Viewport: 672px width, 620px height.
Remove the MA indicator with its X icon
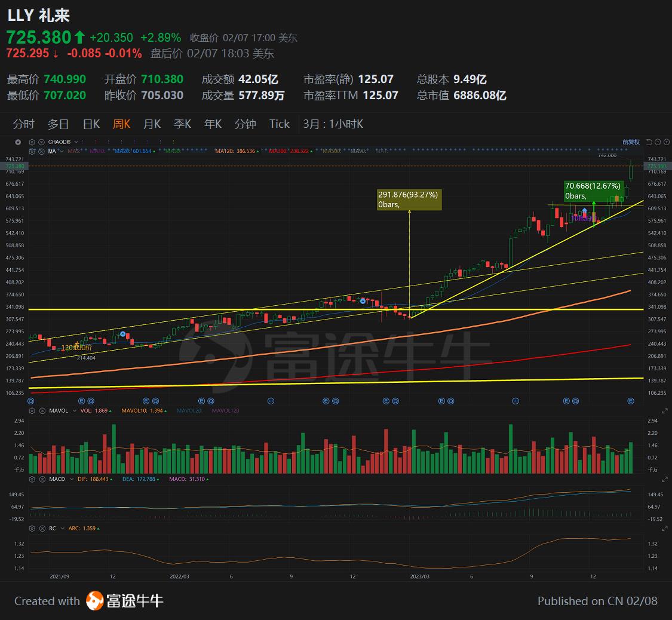tap(41, 151)
